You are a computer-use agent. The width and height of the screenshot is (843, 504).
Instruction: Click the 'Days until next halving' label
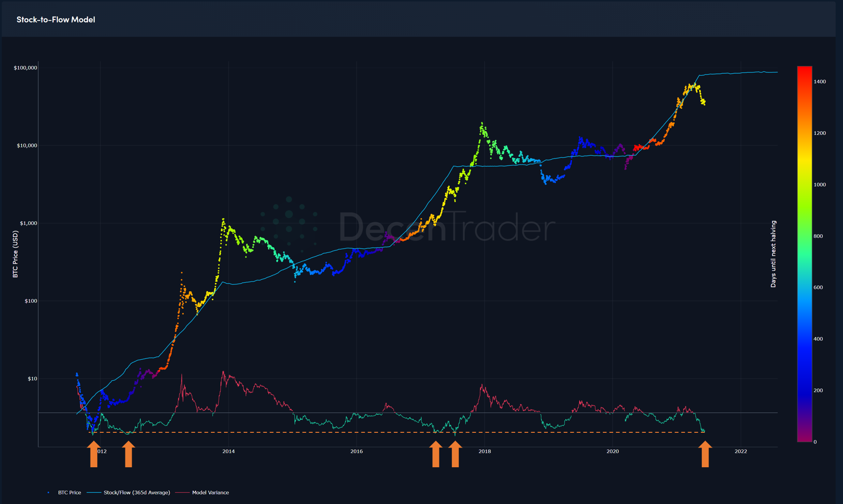click(x=773, y=254)
